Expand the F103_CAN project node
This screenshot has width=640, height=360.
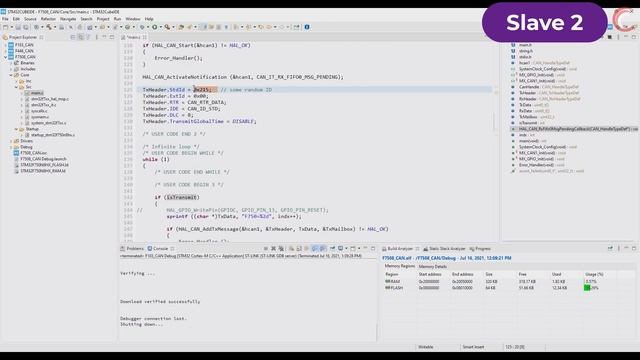(6, 45)
